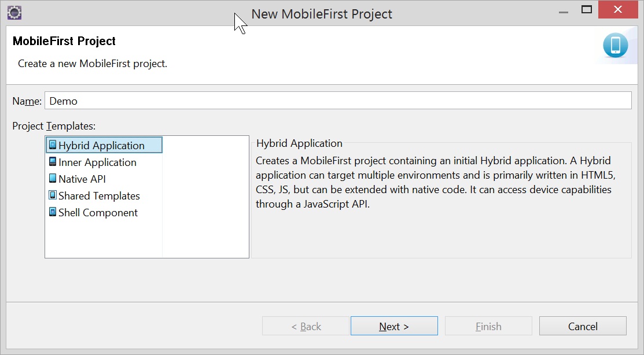This screenshot has width=644, height=355.
Task: Click the Shell Component template icon
Action: click(x=53, y=212)
